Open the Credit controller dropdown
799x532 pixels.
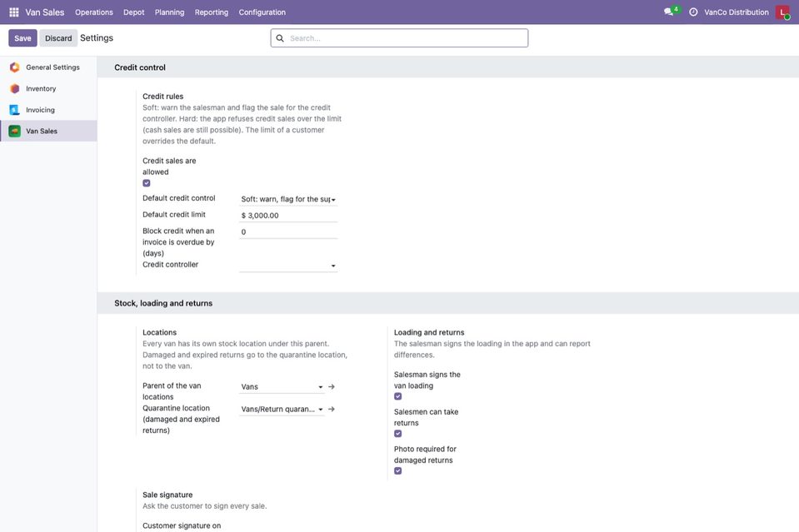288,266
